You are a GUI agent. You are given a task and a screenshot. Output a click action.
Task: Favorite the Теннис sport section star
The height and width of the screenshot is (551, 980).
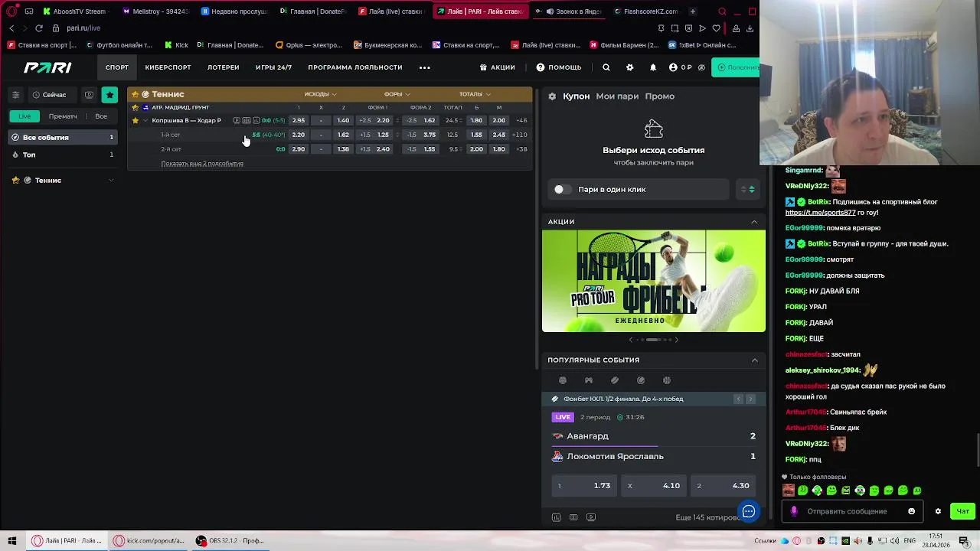[x=136, y=94]
